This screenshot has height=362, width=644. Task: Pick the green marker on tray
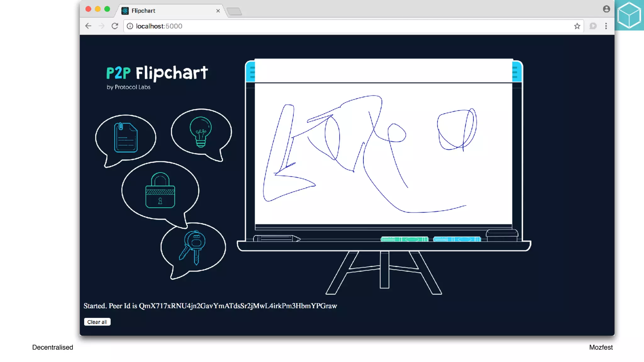(x=404, y=239)
